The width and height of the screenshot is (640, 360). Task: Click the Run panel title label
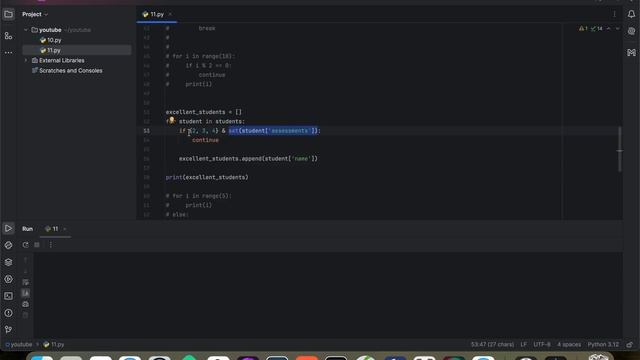27,229
